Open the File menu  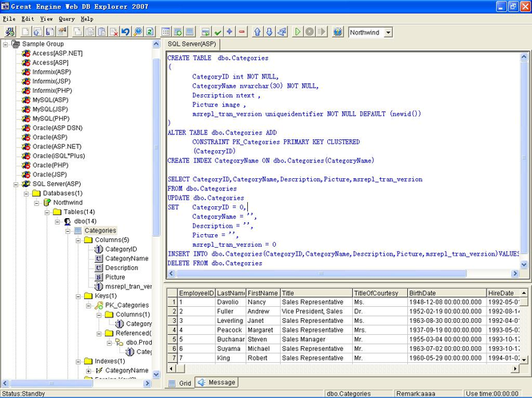click(x=9, y=19)
